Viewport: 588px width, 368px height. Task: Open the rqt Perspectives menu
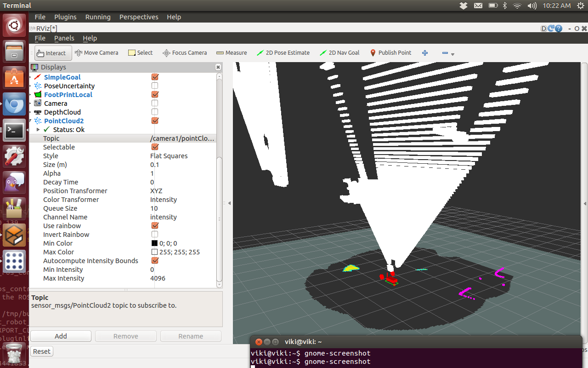[x=139, y=17]
